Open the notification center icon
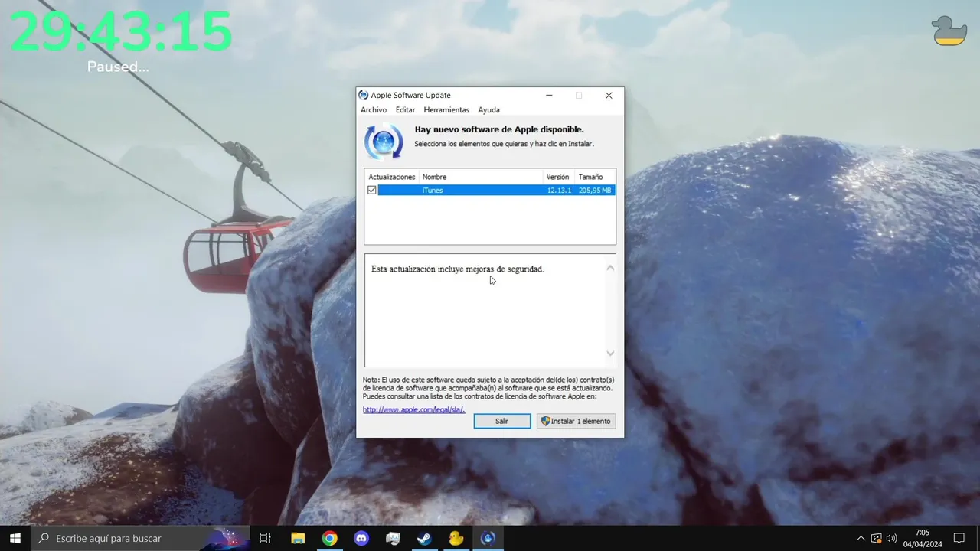Image resolution: width=980 pixels, height=551 pixels. coord(959,538)
